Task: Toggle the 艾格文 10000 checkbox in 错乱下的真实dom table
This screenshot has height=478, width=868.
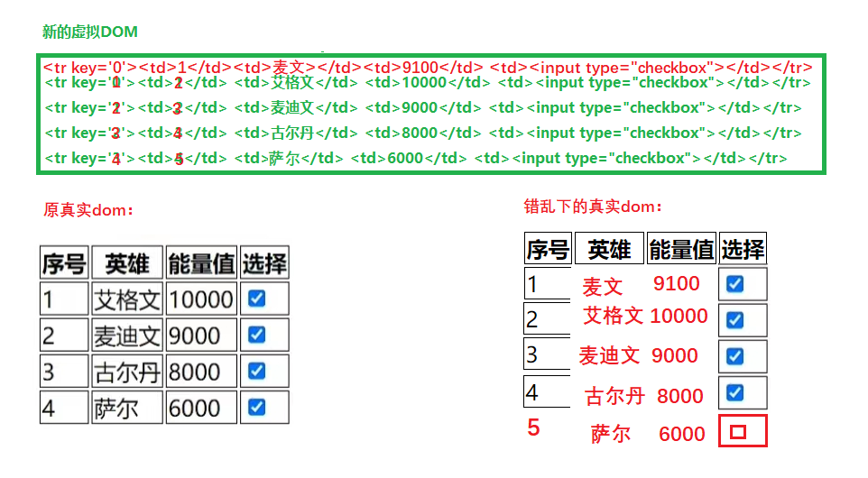Action: pos(734,320)
